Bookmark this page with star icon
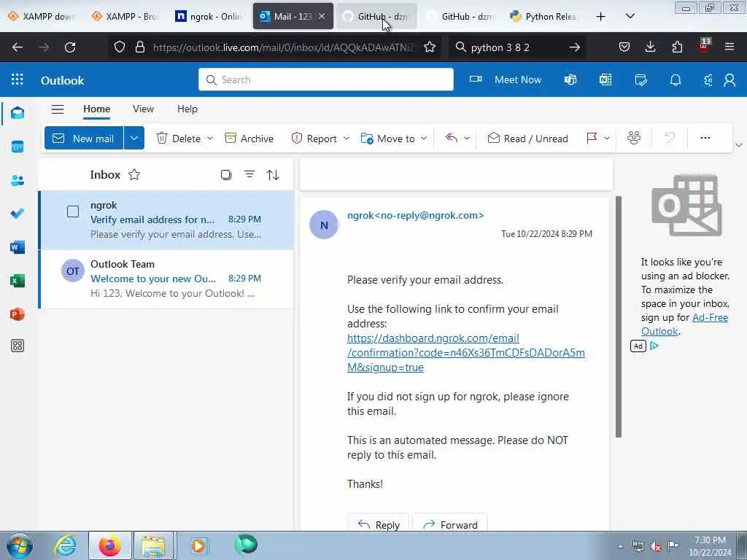The image size is (747, 560). tap(430, 47)
